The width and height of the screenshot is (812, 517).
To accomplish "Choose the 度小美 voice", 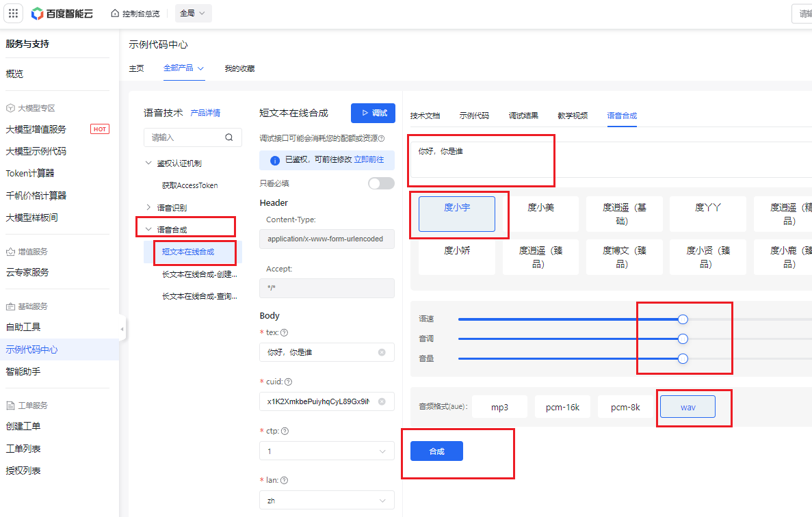I will pyautogui.click(x=540, y=214).
